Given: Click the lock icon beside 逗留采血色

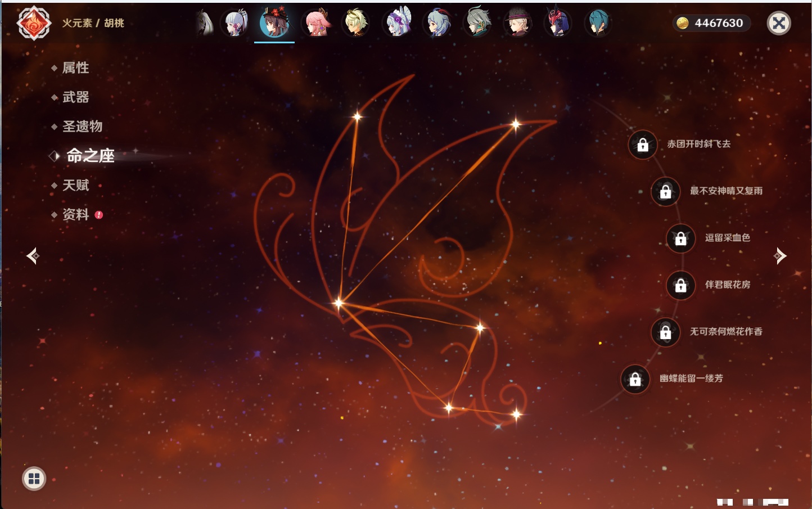Looking at the screenshot, I should [x=680, y=238].
